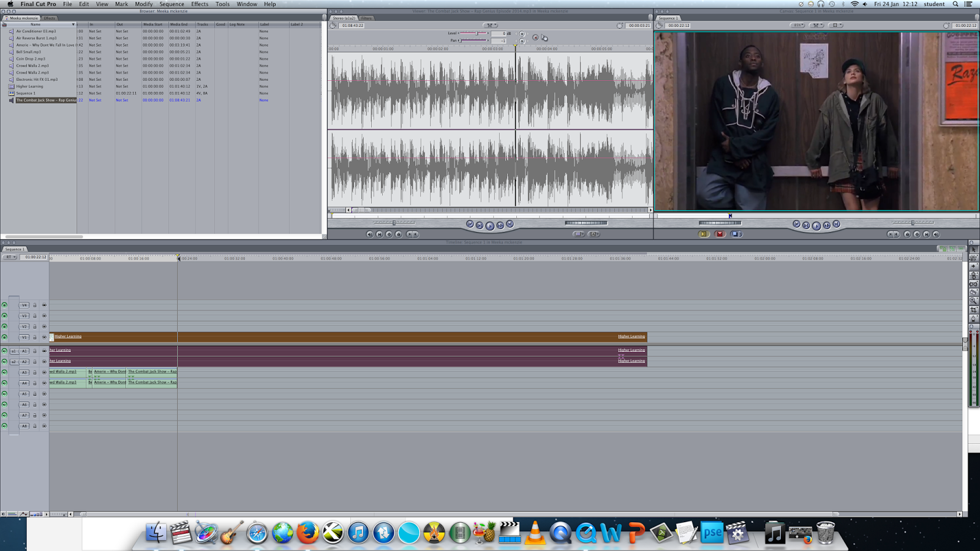Open the Modify menu
The width and height of the screenshot is (980, 551).
[143, 4]
